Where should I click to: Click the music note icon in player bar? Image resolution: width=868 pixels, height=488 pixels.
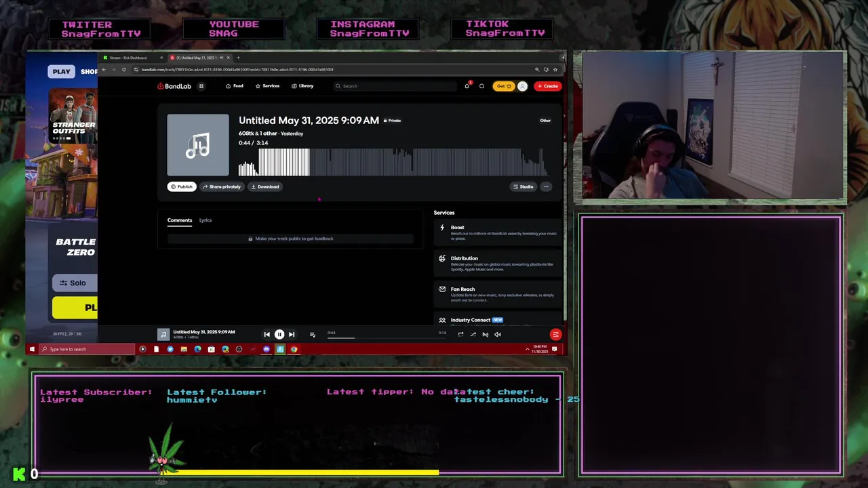click(163, 334)
